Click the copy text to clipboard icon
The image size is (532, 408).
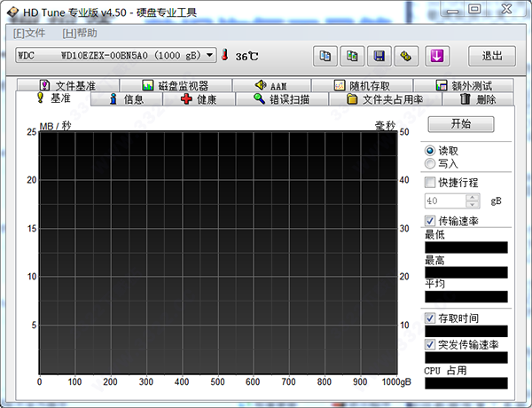tap(325, 56)
